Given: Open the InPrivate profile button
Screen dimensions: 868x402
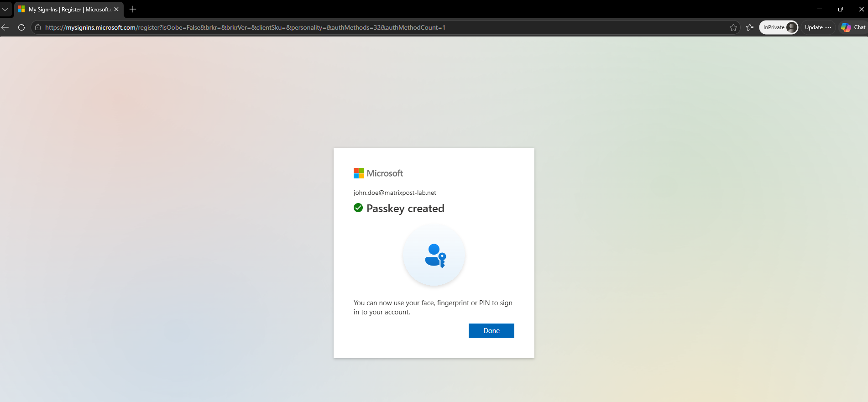Looking at the screenshot, I should click(x=779, y=27).
